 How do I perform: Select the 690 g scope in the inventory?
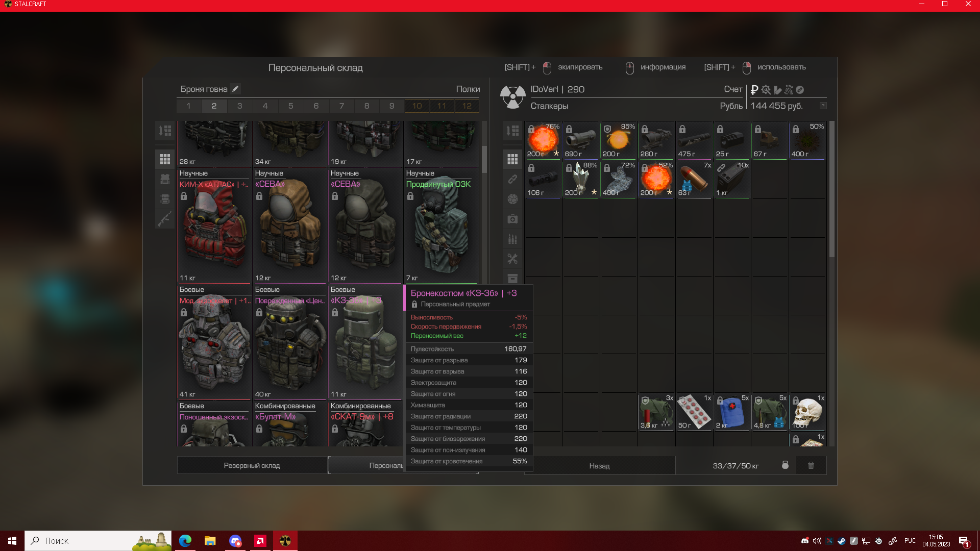coord(581,140)
